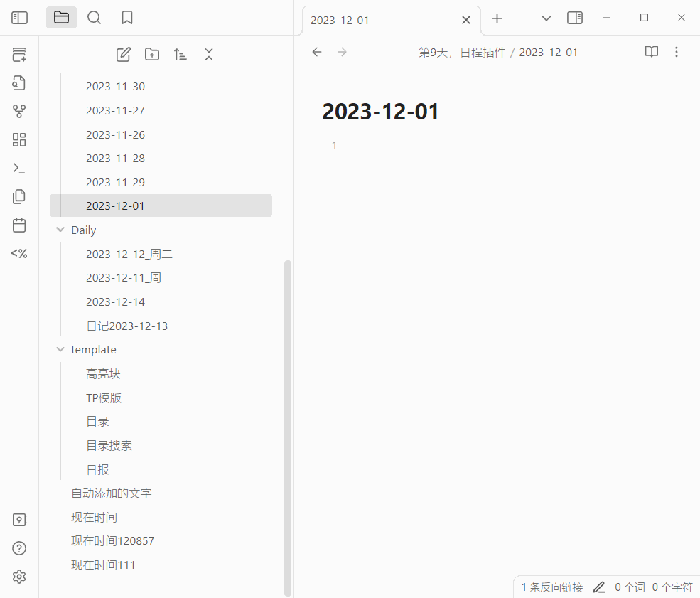
Task: Open graph view ribbon icon
Action: click(19, 111)
